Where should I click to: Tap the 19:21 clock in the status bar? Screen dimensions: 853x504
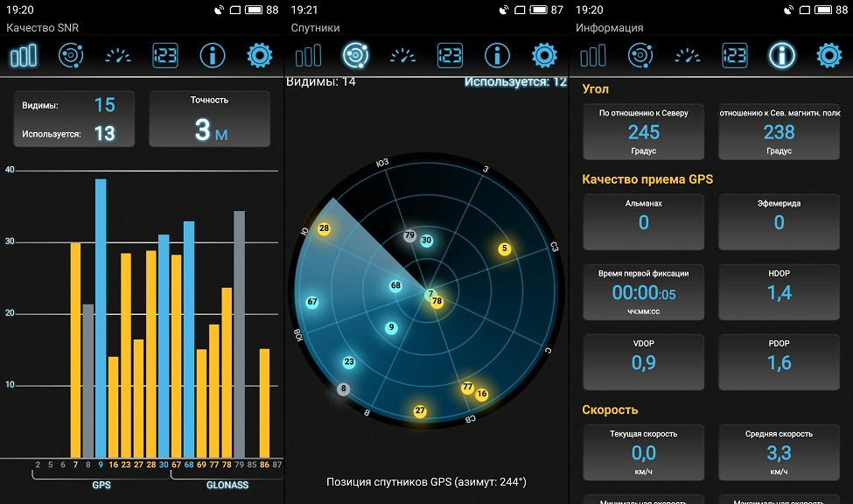tap(304, 10)
